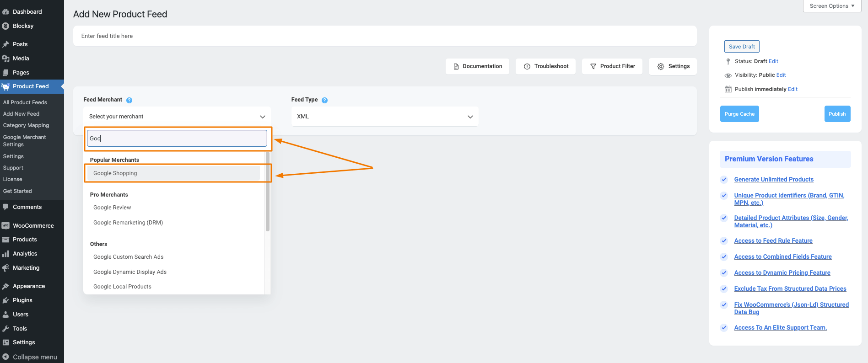The height and width of the screenshot is (363, 868).
Task: Open Google Merchant Settings submenu item
Action: tap(25, 141)
